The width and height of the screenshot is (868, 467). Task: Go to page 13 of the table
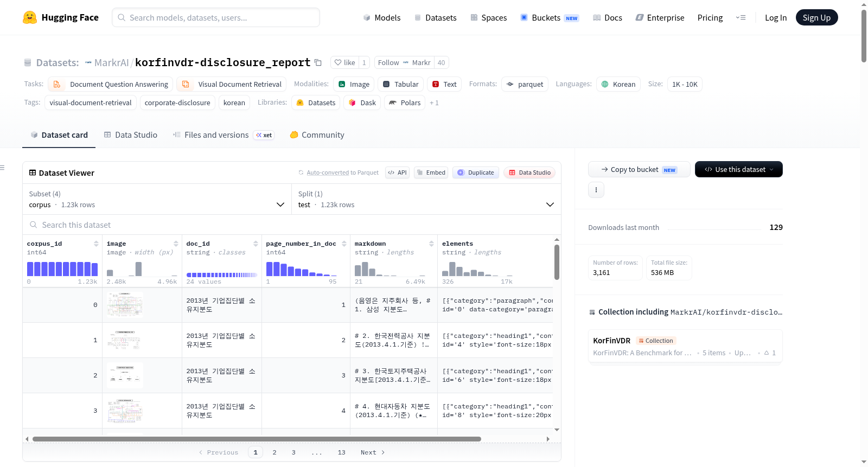(341, 453)
